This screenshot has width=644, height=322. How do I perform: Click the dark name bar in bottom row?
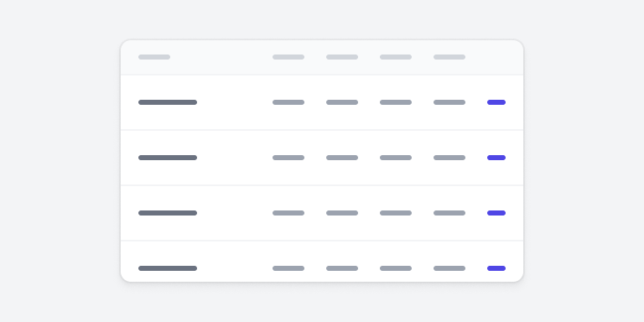click(x=168, y=268)
